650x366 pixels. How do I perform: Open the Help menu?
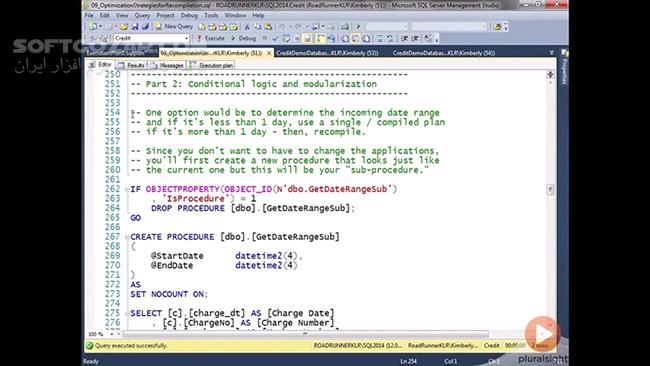pos(258,15)
